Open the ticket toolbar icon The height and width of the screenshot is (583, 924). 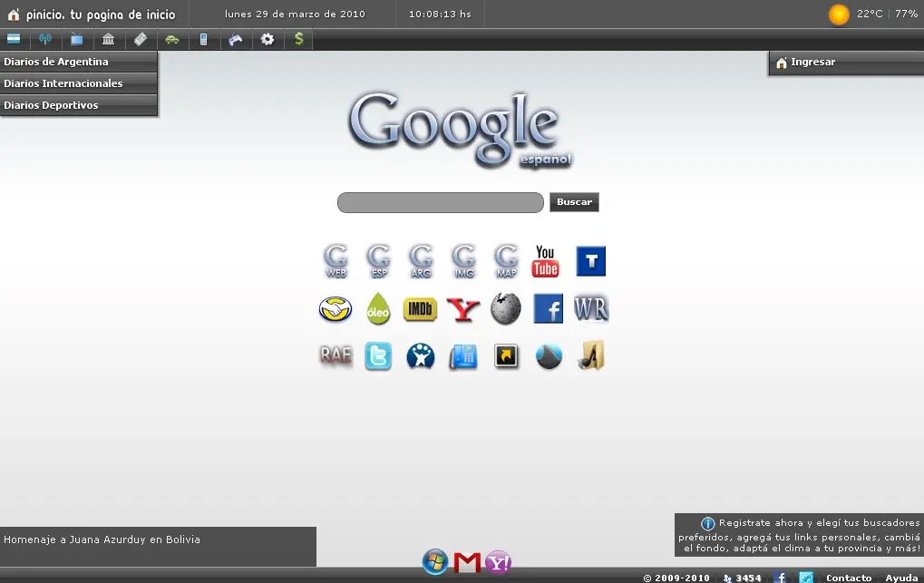coord(141,39)
